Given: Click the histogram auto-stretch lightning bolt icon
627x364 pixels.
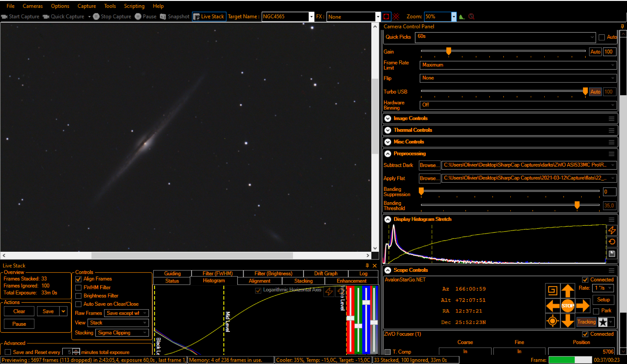Looking at the screenshot, I should tap(612, 230).
